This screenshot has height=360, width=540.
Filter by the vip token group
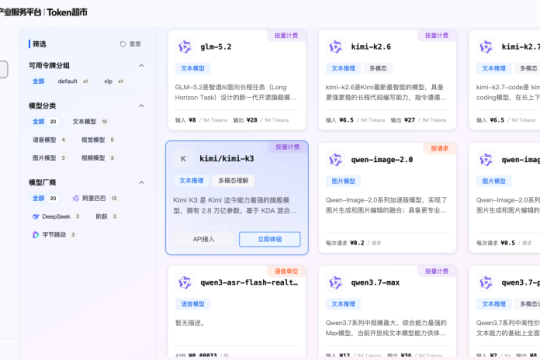tap(113, 81)
